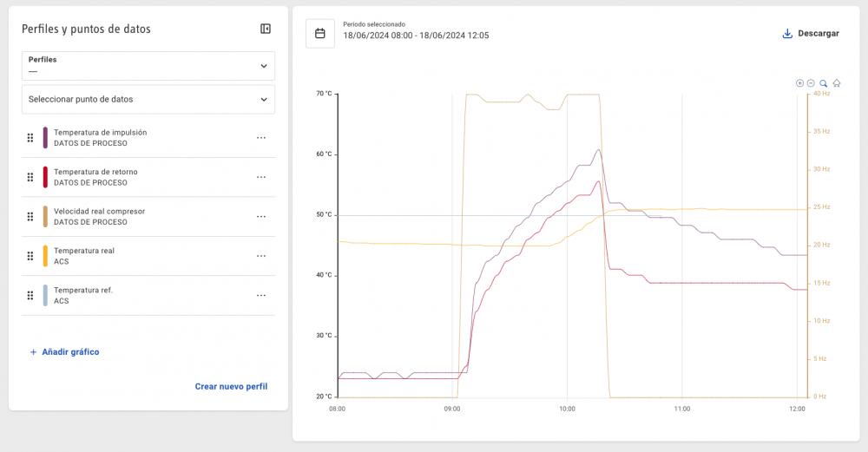The width and height of the screenshot is (868, 452).
Task: Click purple swatch of Temperatura de impulsión
Action: click(45, 138)
